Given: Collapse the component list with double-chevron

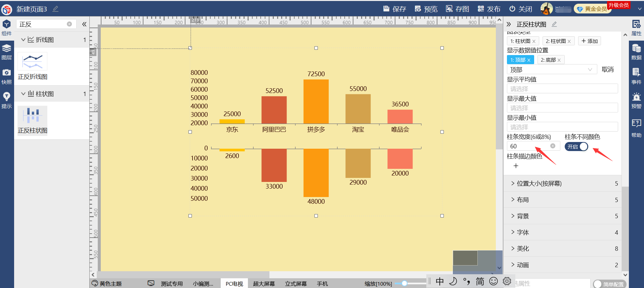Looking at the screenshot, I should (84, 24).
